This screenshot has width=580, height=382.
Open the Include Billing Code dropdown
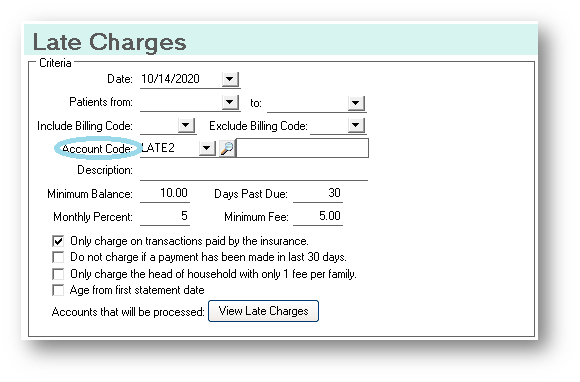tap(186, 125)
